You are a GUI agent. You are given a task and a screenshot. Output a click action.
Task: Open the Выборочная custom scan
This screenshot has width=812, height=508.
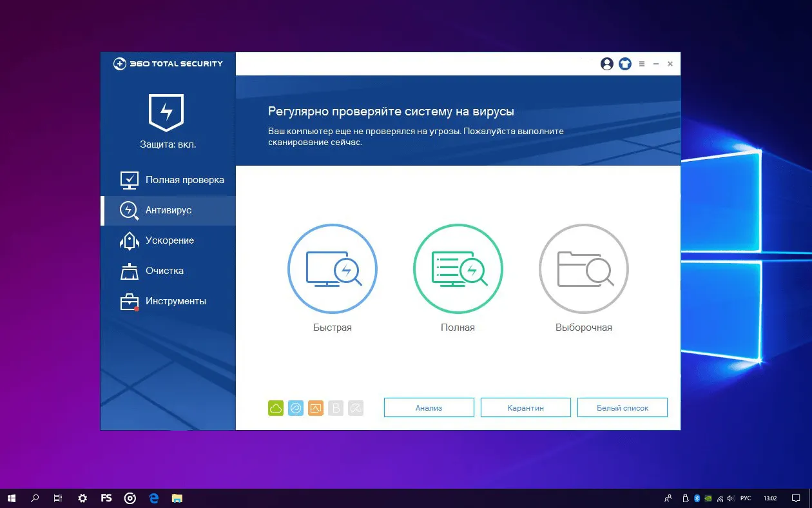pos(583,269)
